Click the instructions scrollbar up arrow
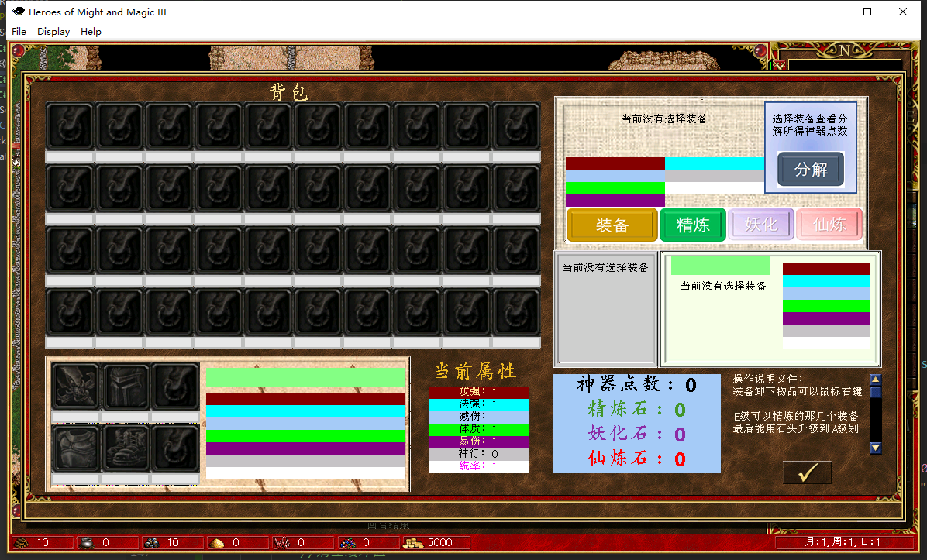This screenshot has height=560, width=927. pyautogui.click(x=876, y=380)
